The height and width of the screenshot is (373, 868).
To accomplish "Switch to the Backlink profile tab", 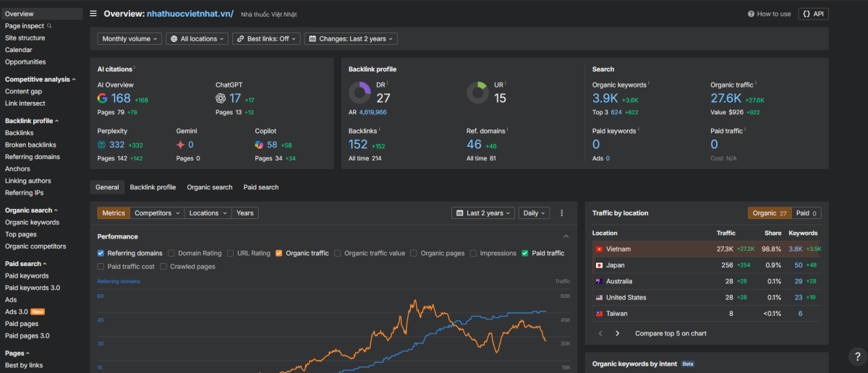I will coord(153,187).
